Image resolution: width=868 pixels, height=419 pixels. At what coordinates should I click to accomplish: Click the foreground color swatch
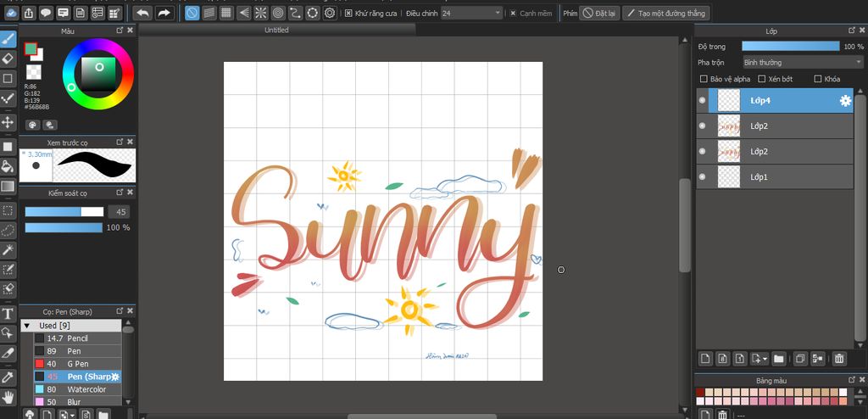31,49
